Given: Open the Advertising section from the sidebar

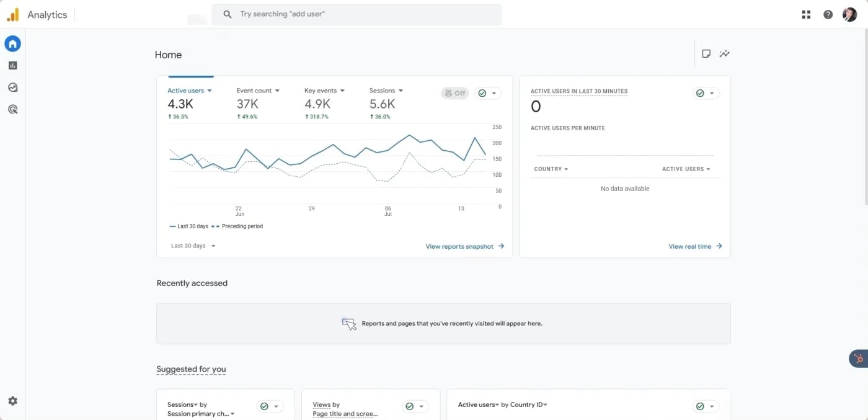Looking at the screenshot, I should click(x=12, y=109).
